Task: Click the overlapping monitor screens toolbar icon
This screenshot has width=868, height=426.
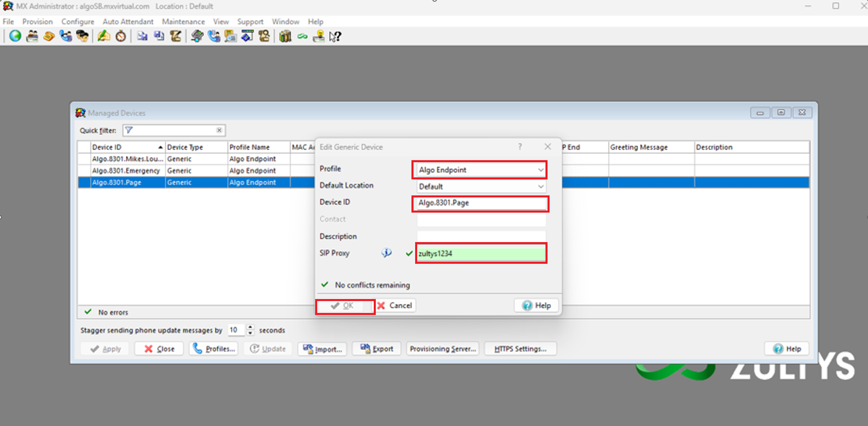Action: point(231,36)
